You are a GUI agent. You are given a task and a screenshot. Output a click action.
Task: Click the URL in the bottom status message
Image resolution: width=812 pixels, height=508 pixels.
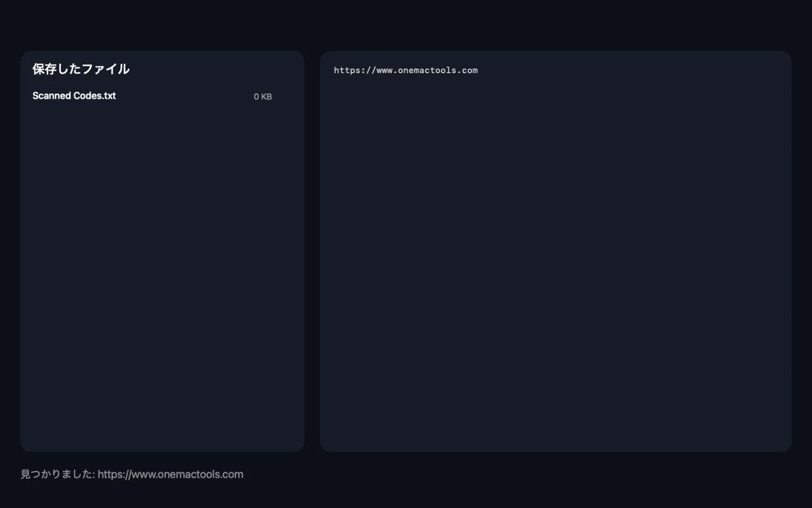coord(171,474)
